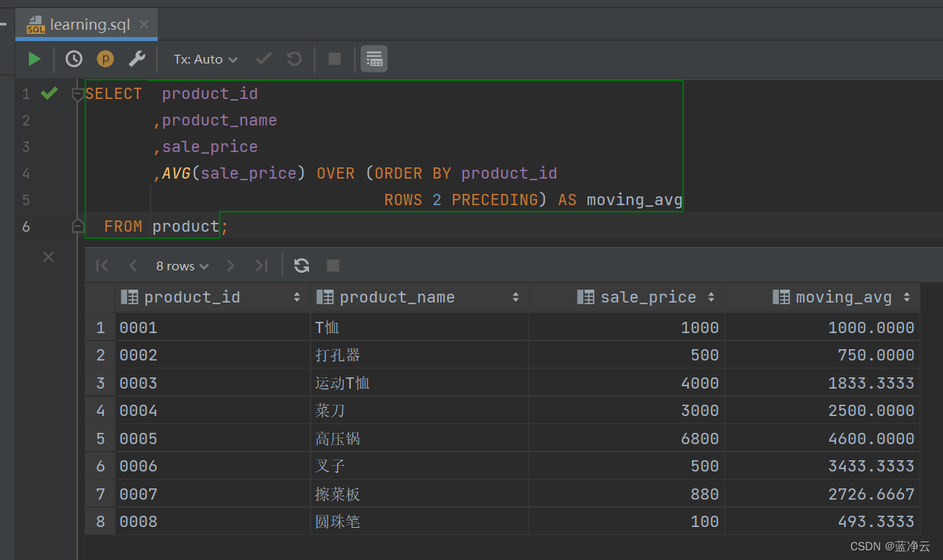Rollback the transaction with the revert icon
The height and width of the screenshot is (560, 943).
[x=293, y=59]
